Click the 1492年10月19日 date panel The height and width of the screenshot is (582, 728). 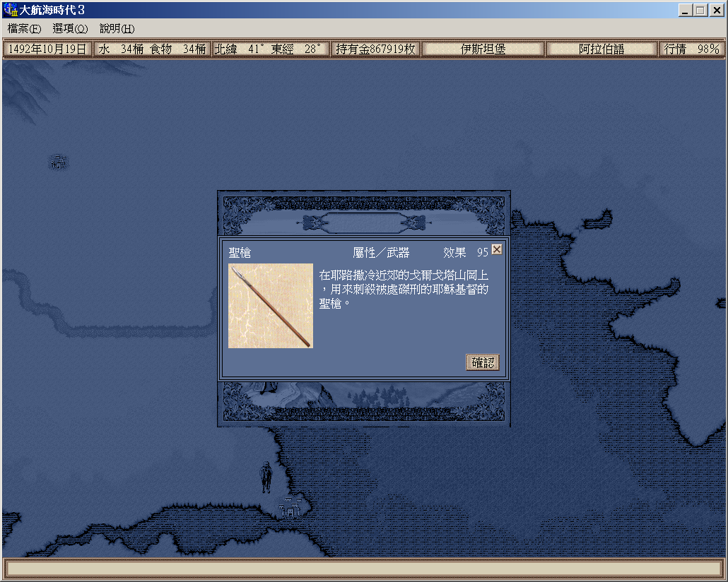point(48,49)
